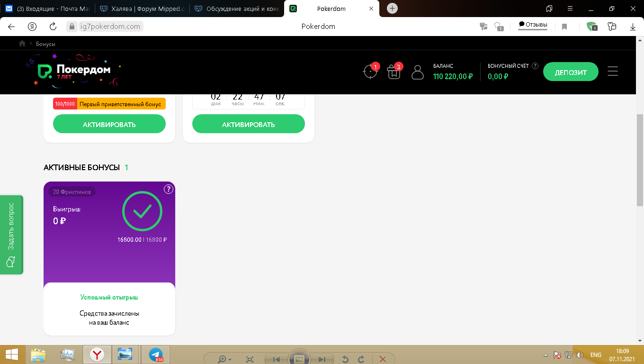Open the password manager key icon
The image size is (644, 364).
click(x=483, y=27)
